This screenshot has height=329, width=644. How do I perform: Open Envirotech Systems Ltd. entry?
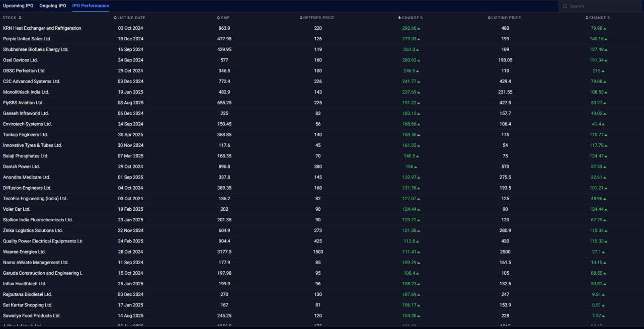tap(27, 124)
